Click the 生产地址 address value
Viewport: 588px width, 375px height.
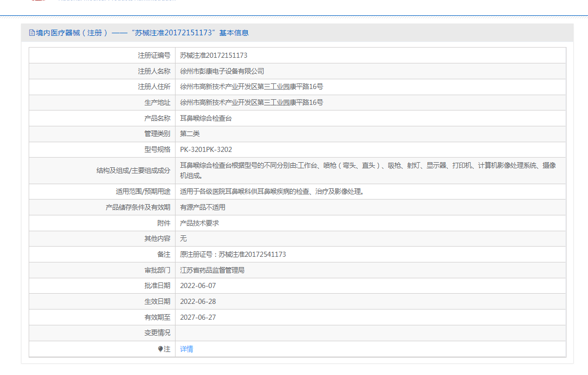click(251, 102)
